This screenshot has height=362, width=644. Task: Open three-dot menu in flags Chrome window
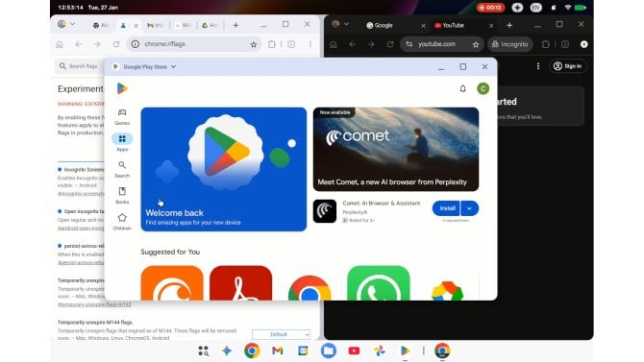click(x=310, y=44)
